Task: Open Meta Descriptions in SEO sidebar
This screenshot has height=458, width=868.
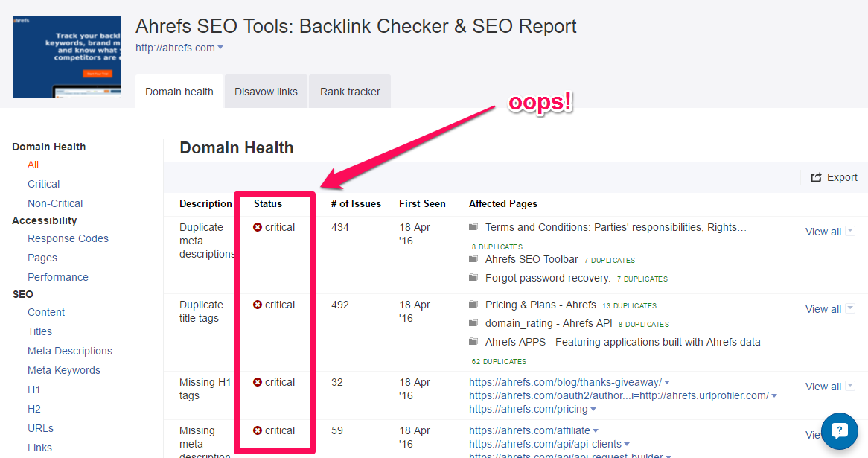Action: tap(70, 351)
